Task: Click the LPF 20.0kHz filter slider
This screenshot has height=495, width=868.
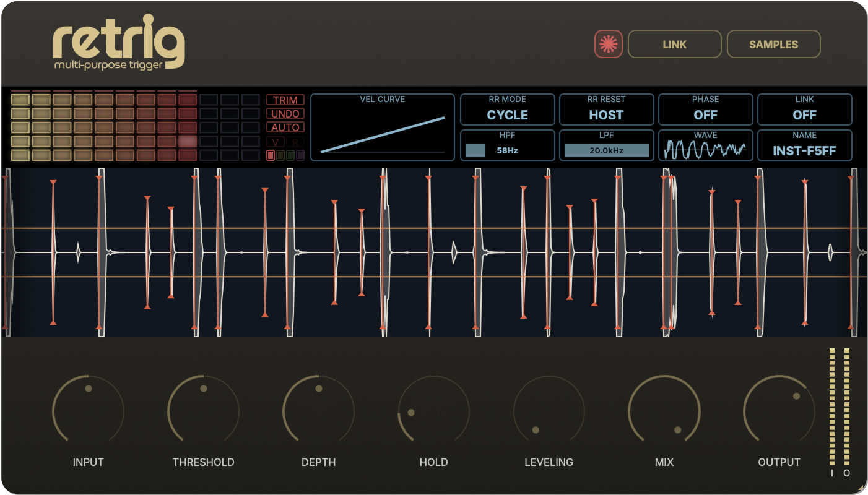Action: tap(606, 150)
